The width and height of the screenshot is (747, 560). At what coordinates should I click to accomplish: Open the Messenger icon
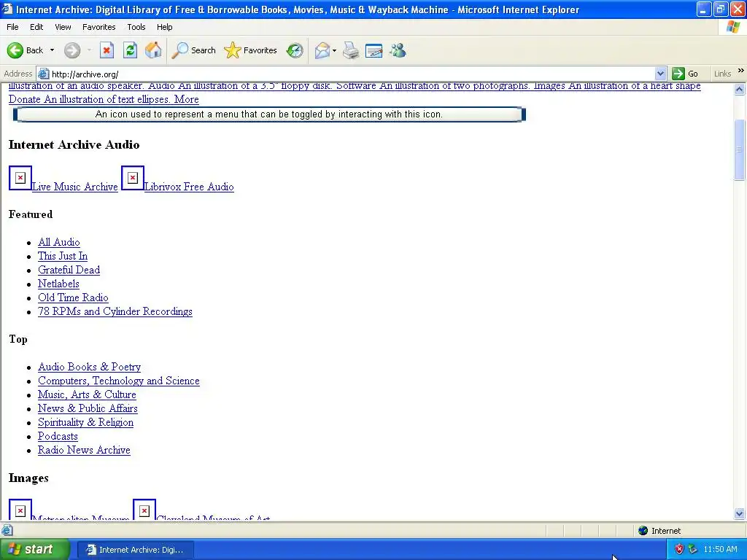(x=398, y=50)
